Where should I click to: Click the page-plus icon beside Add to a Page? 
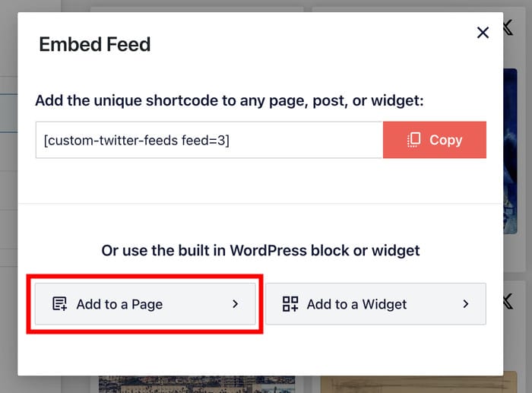[x=59, y=304]
